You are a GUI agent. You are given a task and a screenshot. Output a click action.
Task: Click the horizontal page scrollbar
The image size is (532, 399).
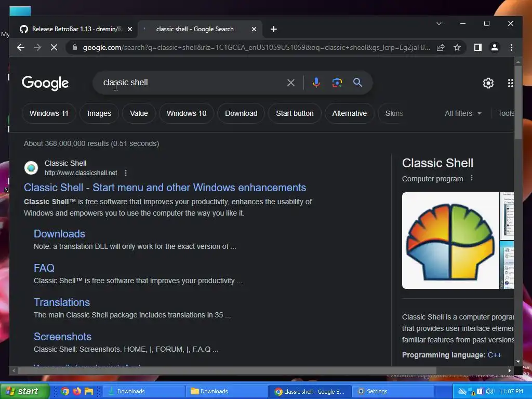(x=227, y=370)
